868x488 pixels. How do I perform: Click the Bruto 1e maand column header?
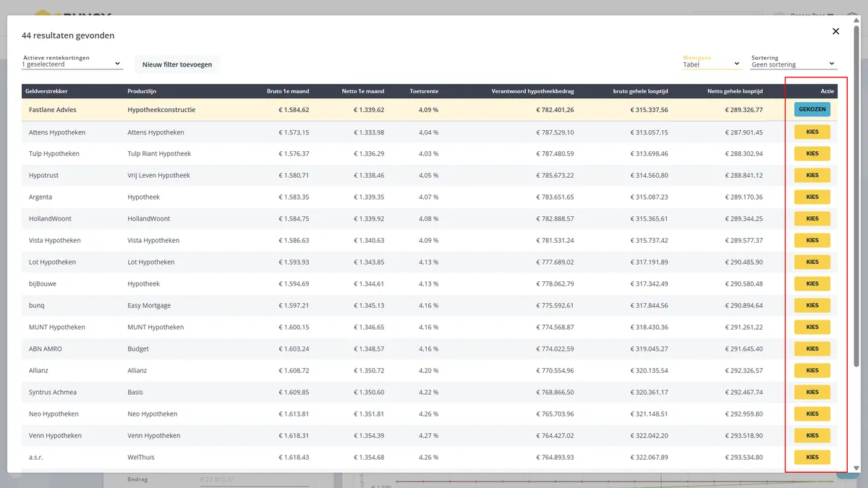tap(288, 91)
